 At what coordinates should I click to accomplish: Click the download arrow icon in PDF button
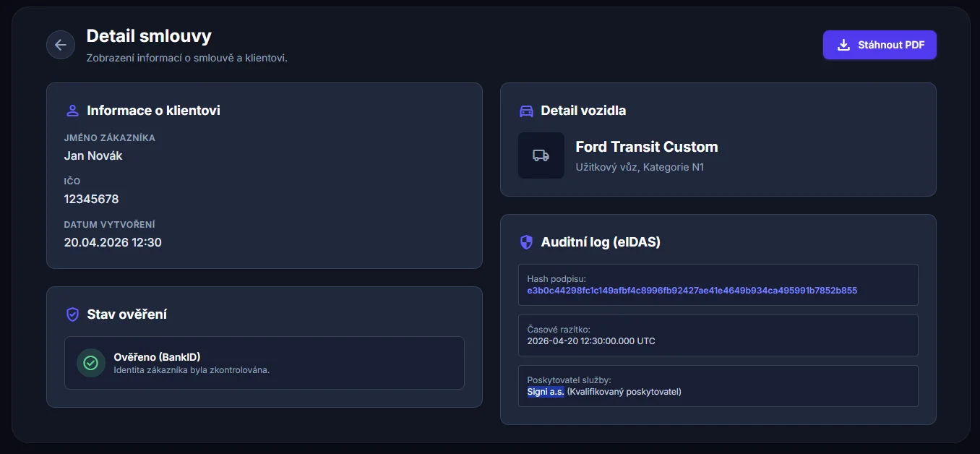pyautogui.click(x=843, y=45)
